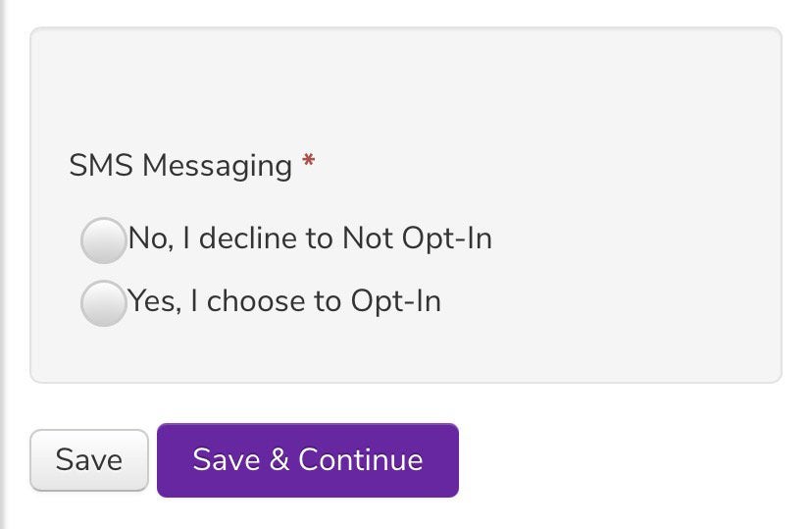812x529 pixels.
Task: Decline SMS messaging via the No radio circle
Action: tap(103, 240)
